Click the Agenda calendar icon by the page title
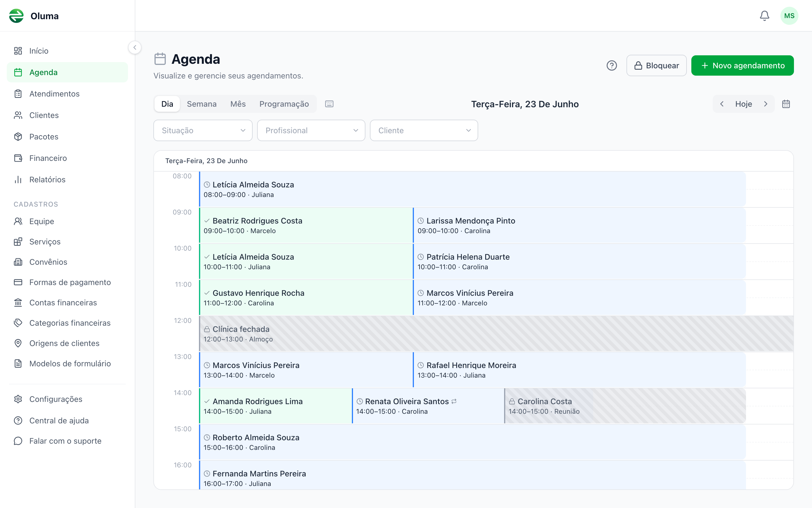 click(x=160, y=59)
